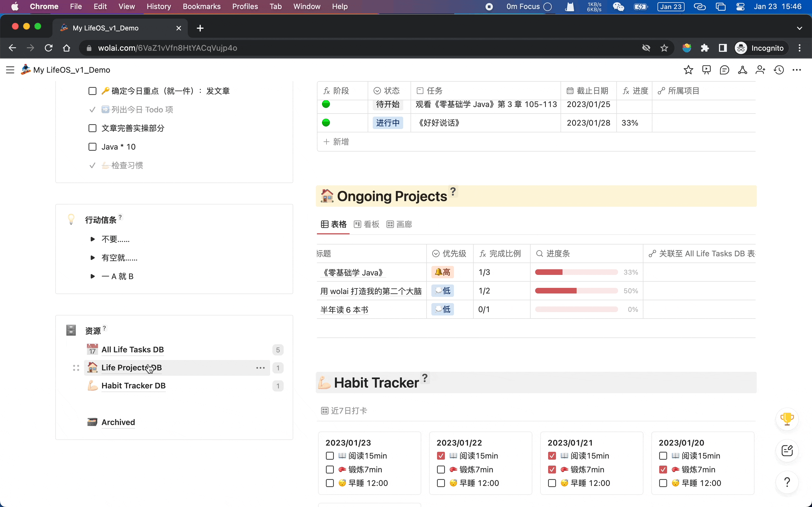Expand the 不要…… toggle triangle
The image size is (812, 507).
click(x=92, y=239)
